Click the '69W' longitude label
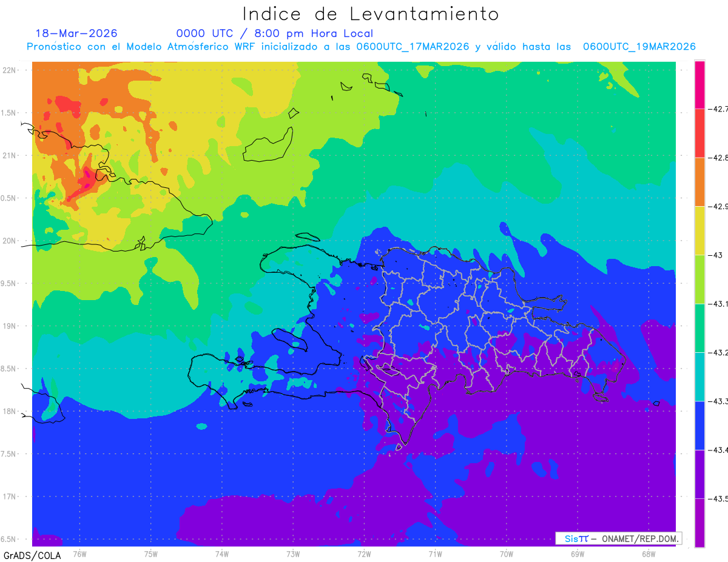Viewport: 728px width, 562px height. (577, 554)
